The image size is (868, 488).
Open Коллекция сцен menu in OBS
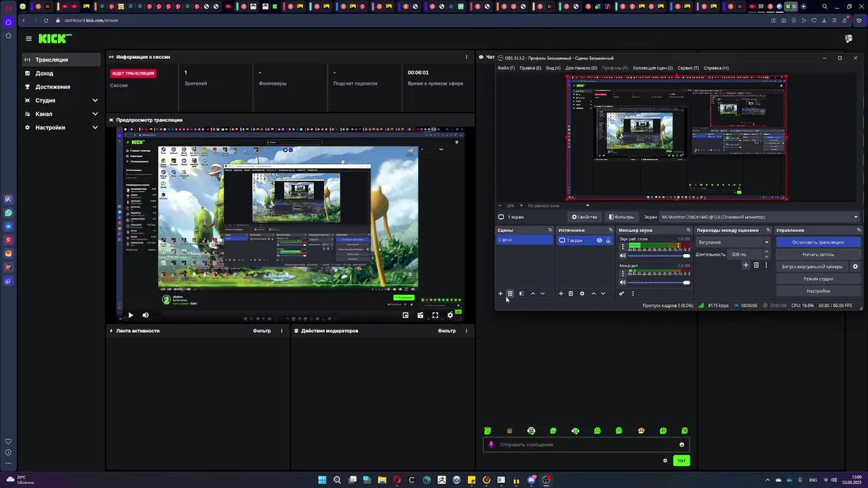coord(652,68)
